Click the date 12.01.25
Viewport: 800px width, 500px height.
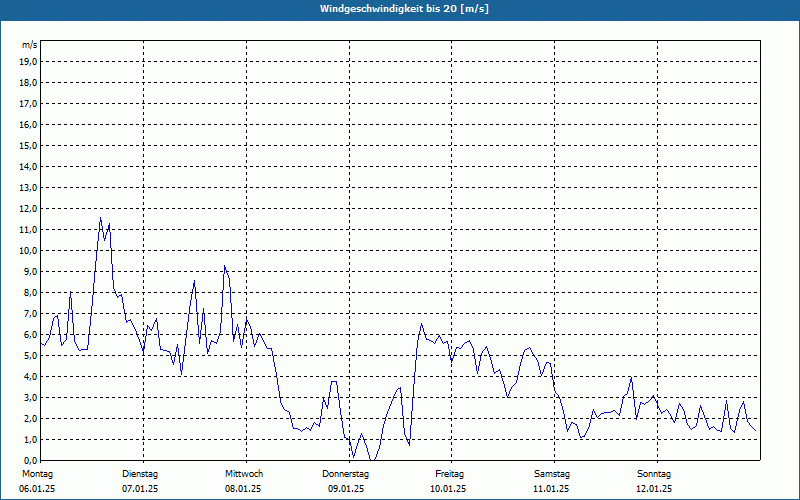[654, 489]
